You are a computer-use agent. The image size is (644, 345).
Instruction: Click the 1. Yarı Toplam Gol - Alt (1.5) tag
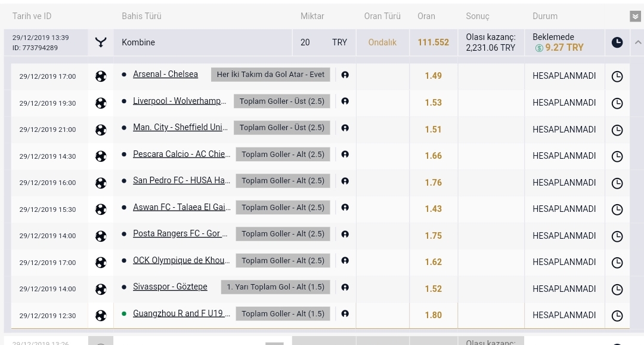[x=275, y=287]
